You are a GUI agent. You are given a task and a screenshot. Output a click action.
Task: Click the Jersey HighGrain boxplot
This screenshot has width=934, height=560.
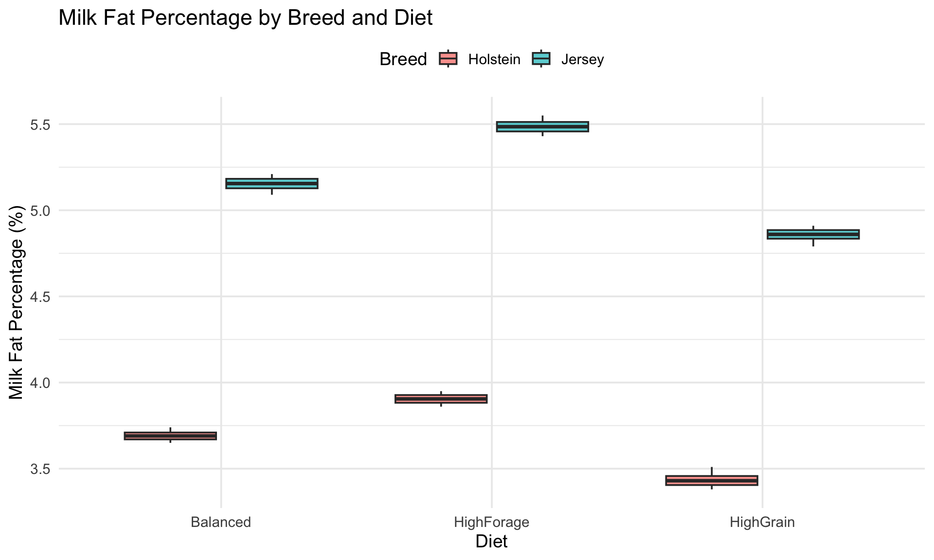pos(813,235)
